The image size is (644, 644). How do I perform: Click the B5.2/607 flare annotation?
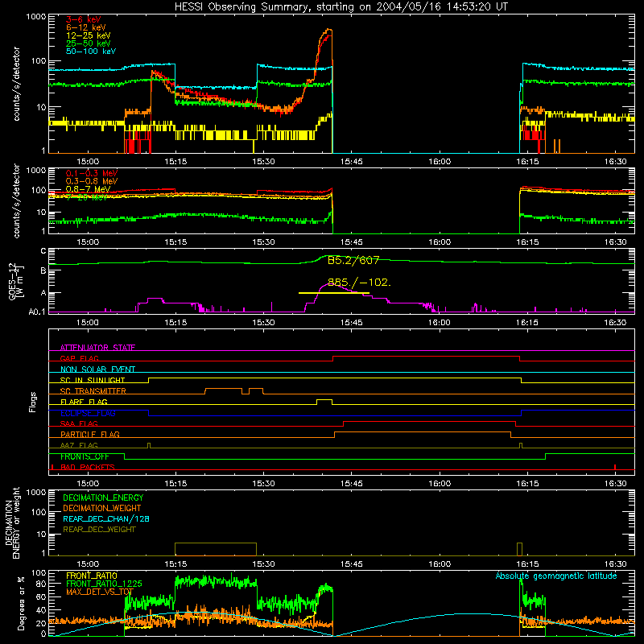(x=353, y=260)
